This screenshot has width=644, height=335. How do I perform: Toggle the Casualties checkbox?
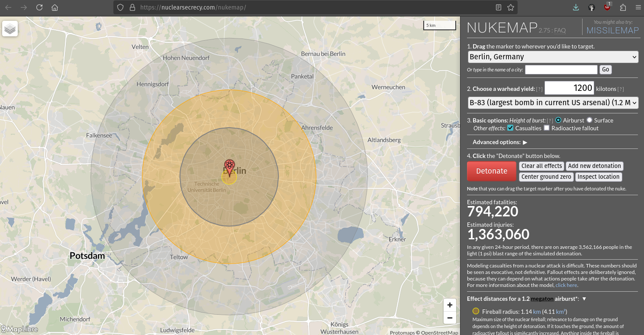510,128
